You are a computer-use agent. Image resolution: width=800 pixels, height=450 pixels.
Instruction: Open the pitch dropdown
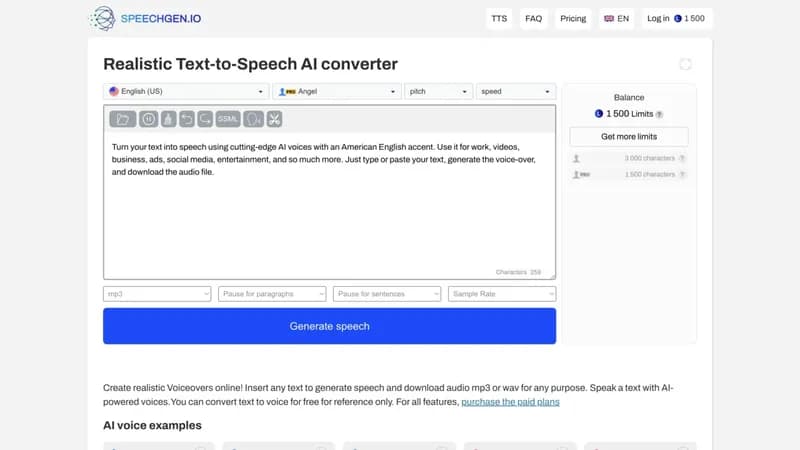pos(439,91)
